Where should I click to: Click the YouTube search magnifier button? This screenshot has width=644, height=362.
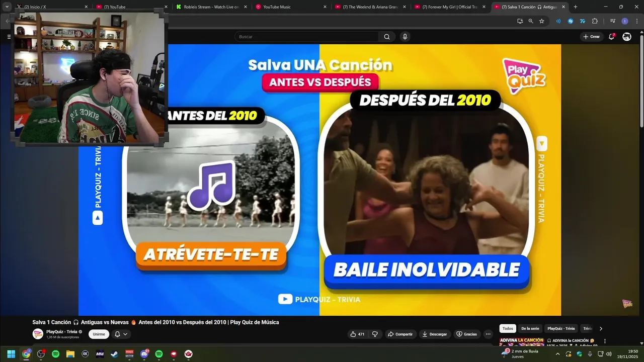(x=387, y=37)
